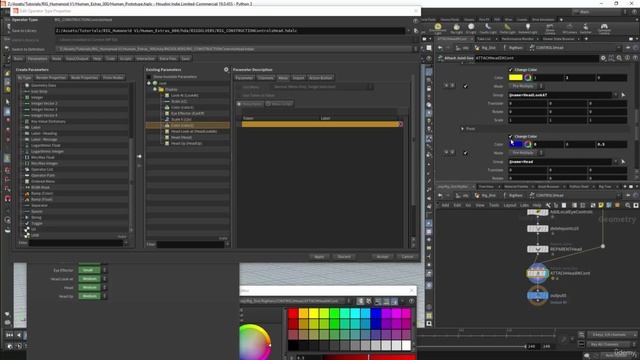Collapse Display folder in parameter tree
The height and width of the screenshot is (360, 640).
tap(155, 89)
